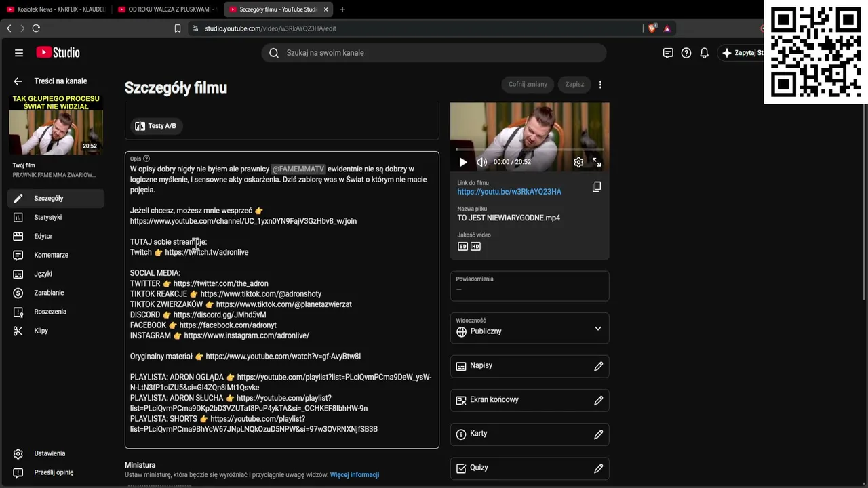Click the Szukaj na swoim kanale search field
This screenshot has width=868, height=488.
(x=434, y=53)
